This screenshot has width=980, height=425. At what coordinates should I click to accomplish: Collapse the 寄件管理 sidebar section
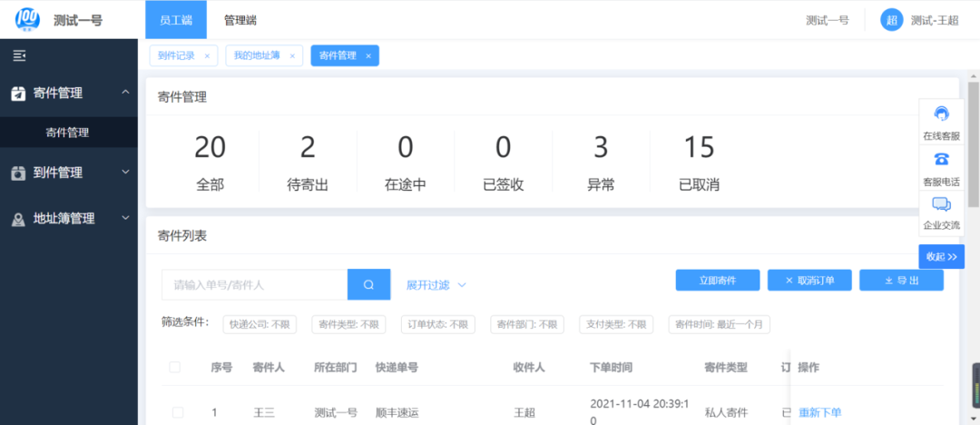125,93
